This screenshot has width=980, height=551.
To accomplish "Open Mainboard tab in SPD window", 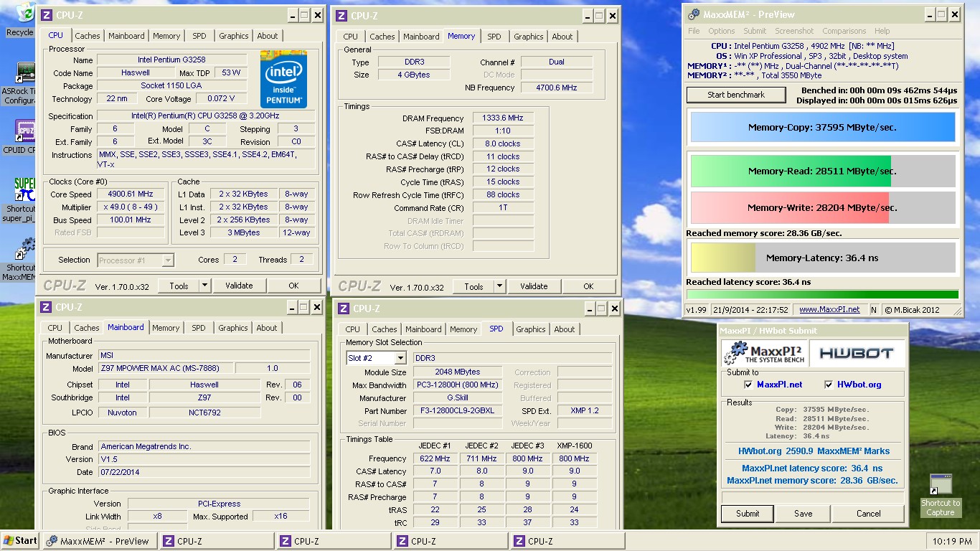I will (423, 329).
